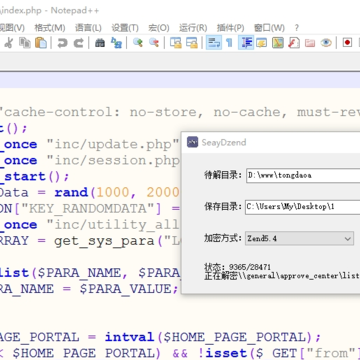Open the 宏(O) menu
This screenshot has width=360, height=360.
[x=159, y=28]
